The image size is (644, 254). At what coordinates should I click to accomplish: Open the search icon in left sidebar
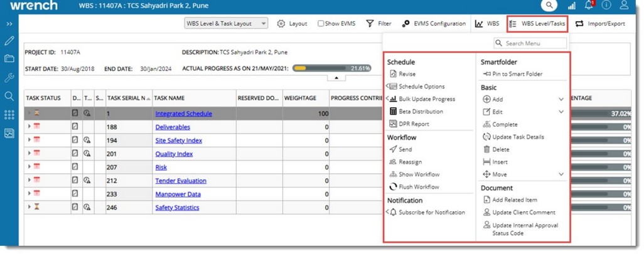(x=9, y=96)
